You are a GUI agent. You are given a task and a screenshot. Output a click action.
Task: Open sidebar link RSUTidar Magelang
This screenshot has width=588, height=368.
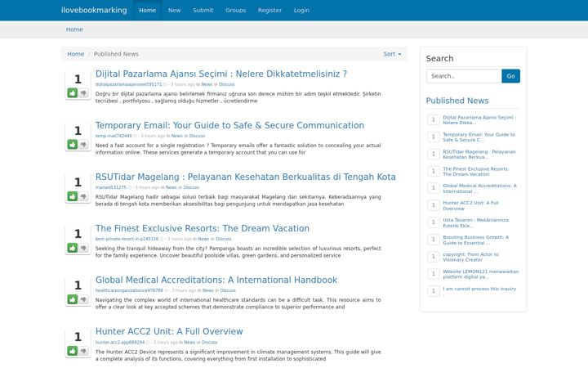(x=479, y=155)
